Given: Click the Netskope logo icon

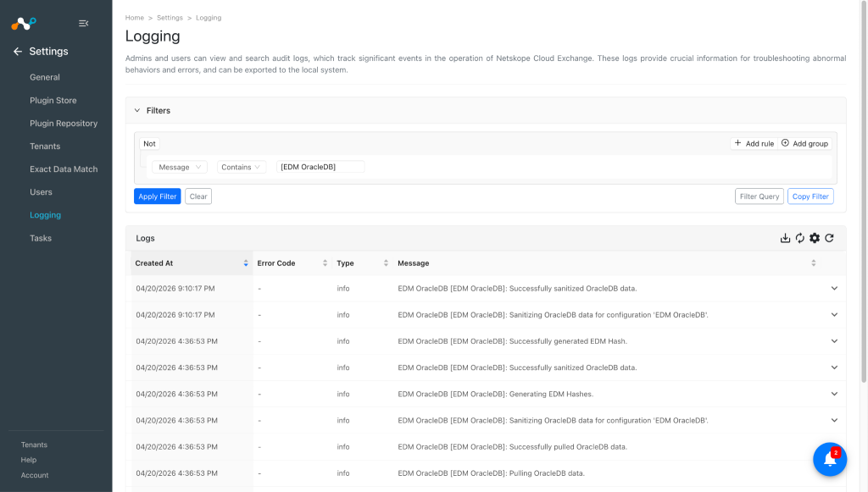Looking at the screenshot, I should tap(23, 23).
